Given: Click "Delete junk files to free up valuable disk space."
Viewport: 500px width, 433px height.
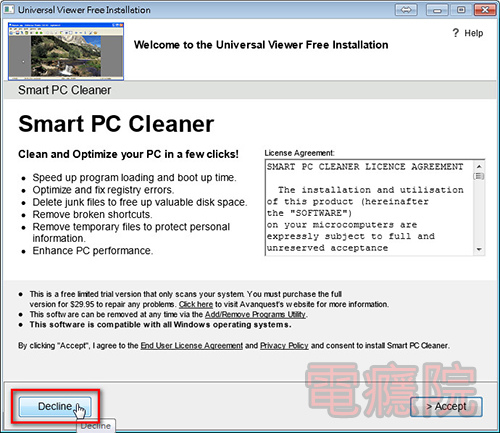Looking at the screenshot, I should click(x=140, y=202).
